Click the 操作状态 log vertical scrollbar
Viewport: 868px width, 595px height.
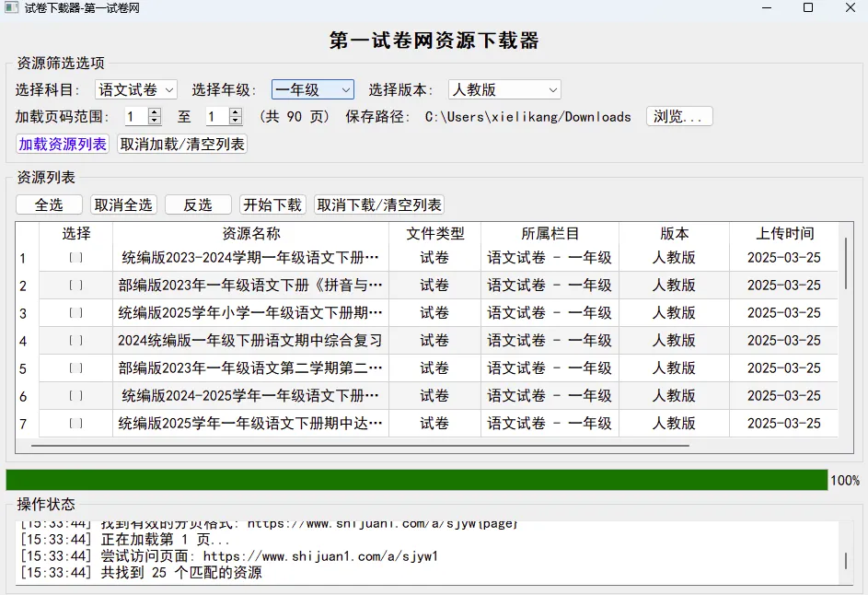[x=846, y=561]
